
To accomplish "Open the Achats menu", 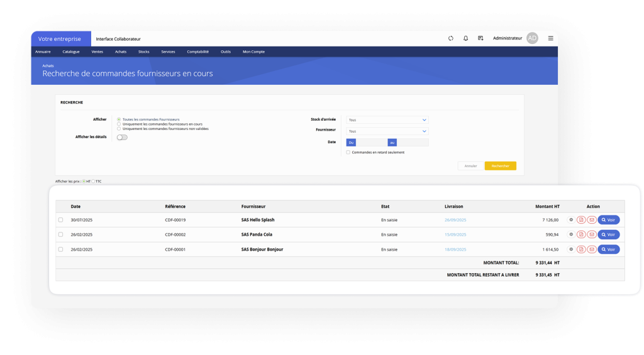I will [x=121, y=52].
